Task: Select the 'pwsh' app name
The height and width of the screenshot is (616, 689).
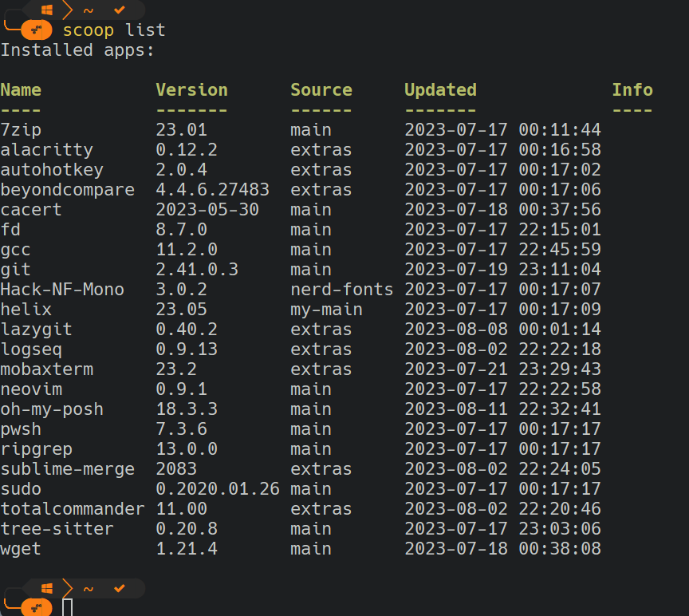Action: (21, 429)
